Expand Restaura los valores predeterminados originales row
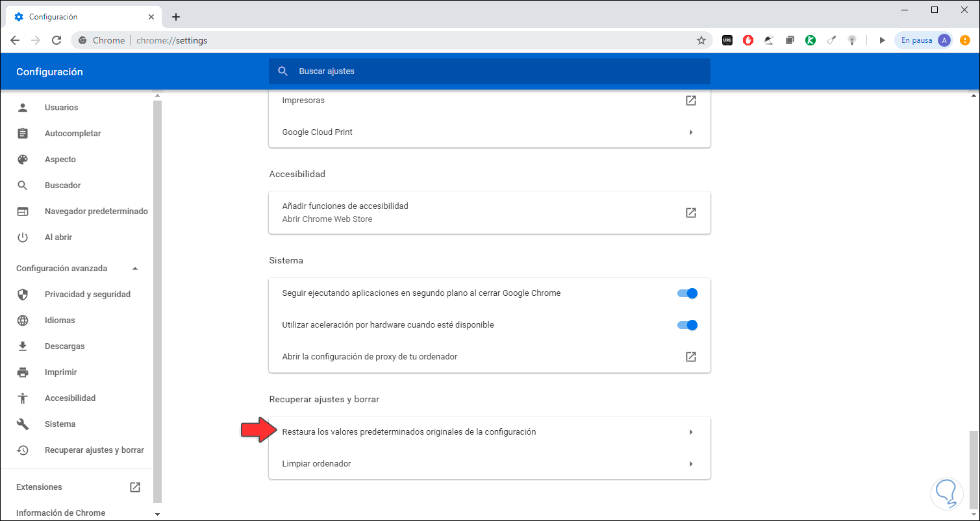Image resolution: width=980 pixels, height=521 pixels. (691, 432)
